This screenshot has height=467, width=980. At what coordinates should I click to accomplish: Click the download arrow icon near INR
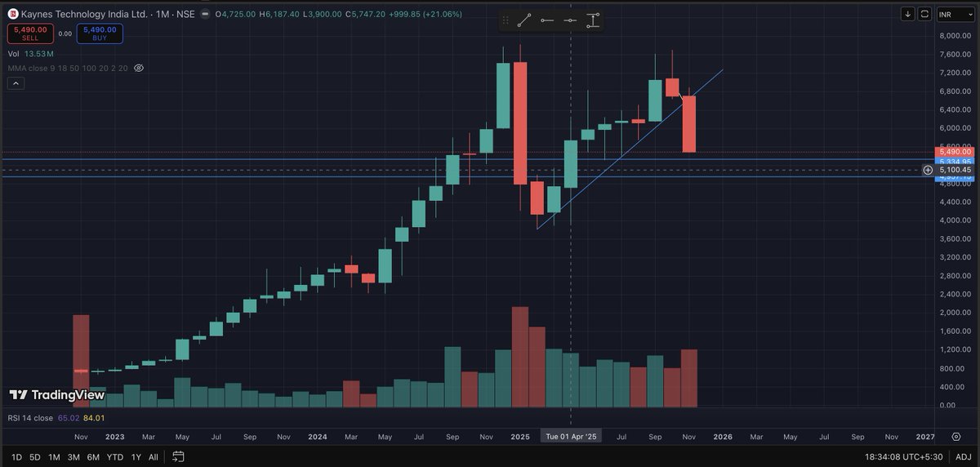click(x=908, y=14)
